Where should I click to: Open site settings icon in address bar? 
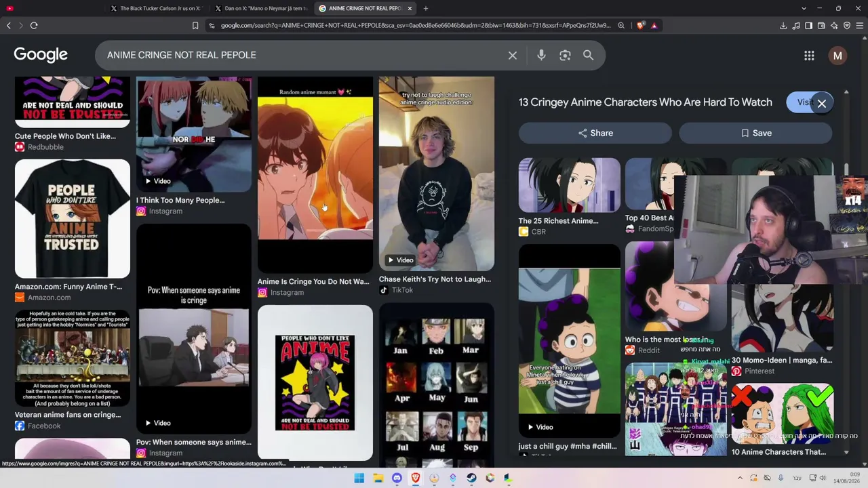tap(212, 26)
